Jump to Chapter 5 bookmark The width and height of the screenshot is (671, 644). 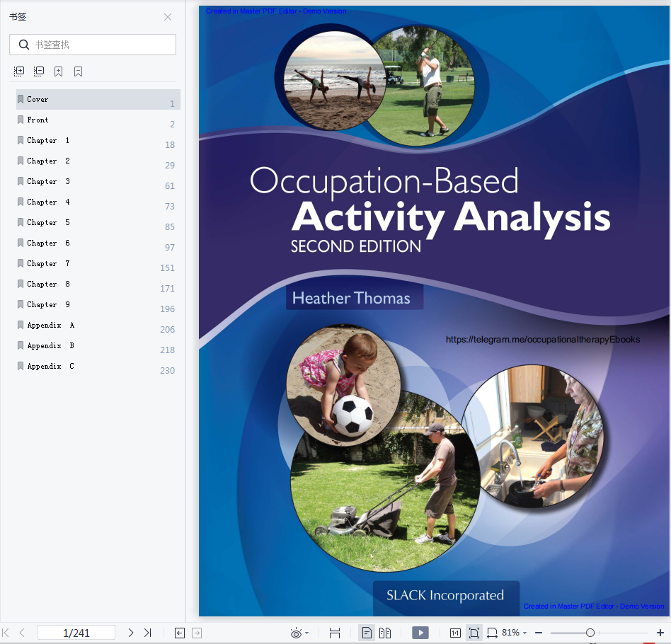click(x=98, y=222)
